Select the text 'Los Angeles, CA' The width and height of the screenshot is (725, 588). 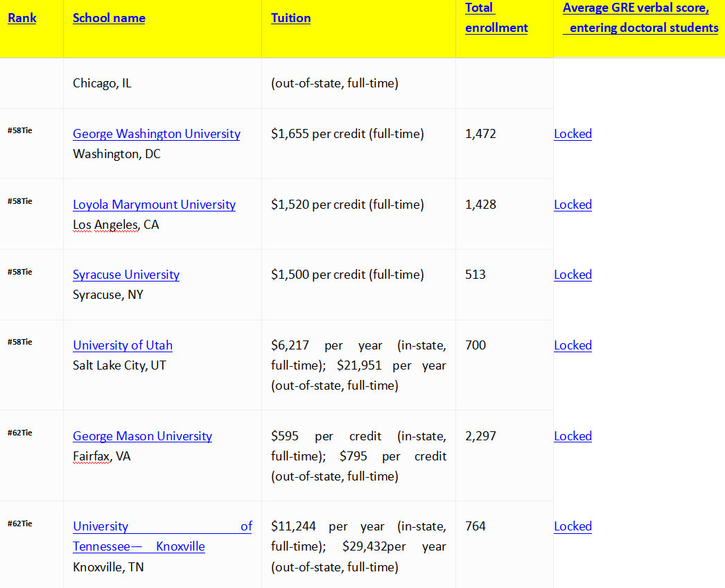(116, 225)
